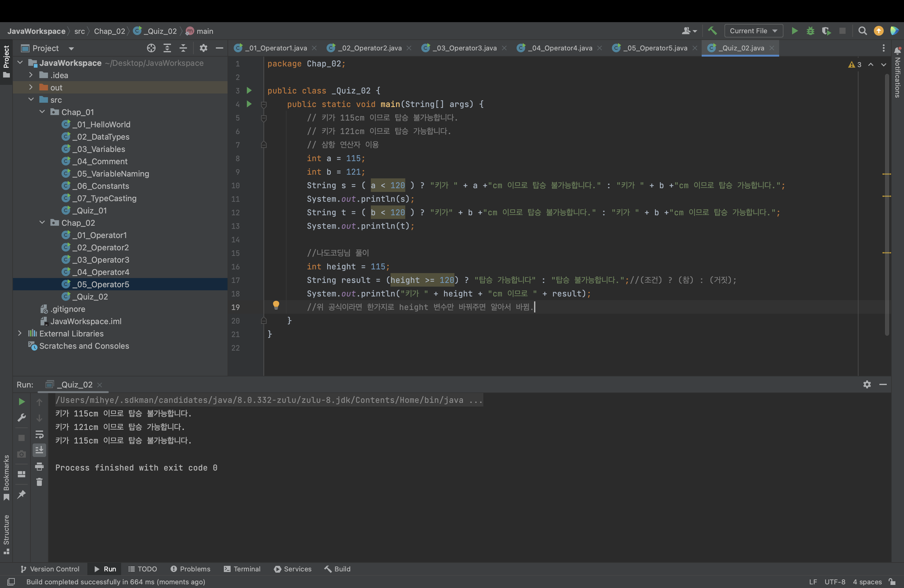Expand the out folder

(31, 87)
